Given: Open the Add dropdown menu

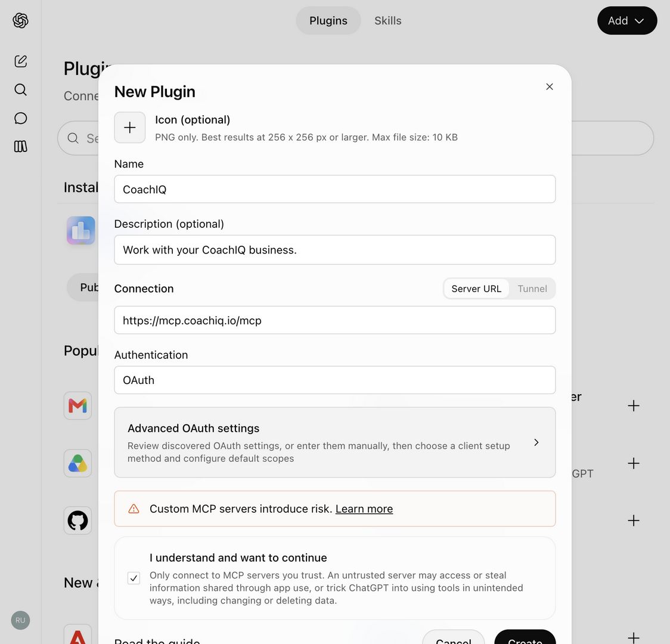Looking at the screenshot, I should (x=627, y=20).
